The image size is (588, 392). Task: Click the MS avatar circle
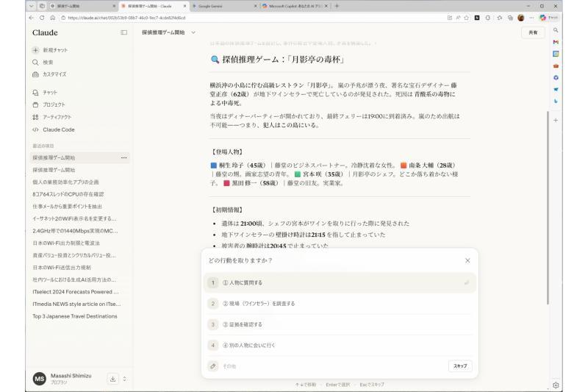tap(40, 379)
